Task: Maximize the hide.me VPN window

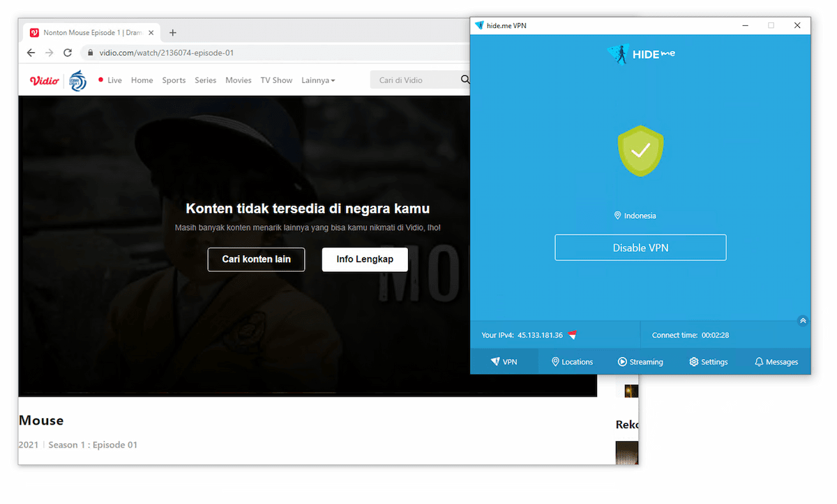Action: pos(771,25)
